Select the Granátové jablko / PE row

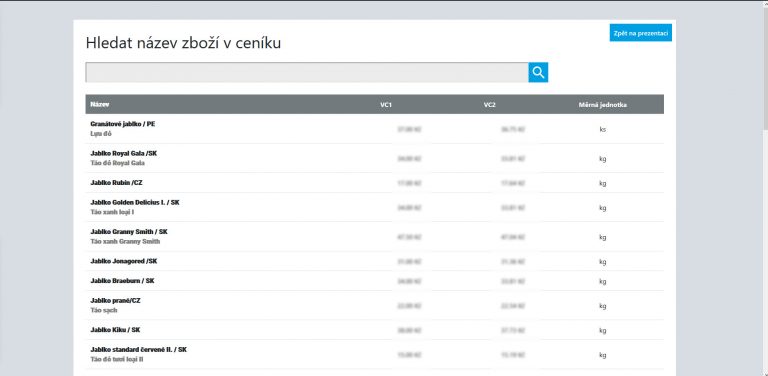pos(375,129)
